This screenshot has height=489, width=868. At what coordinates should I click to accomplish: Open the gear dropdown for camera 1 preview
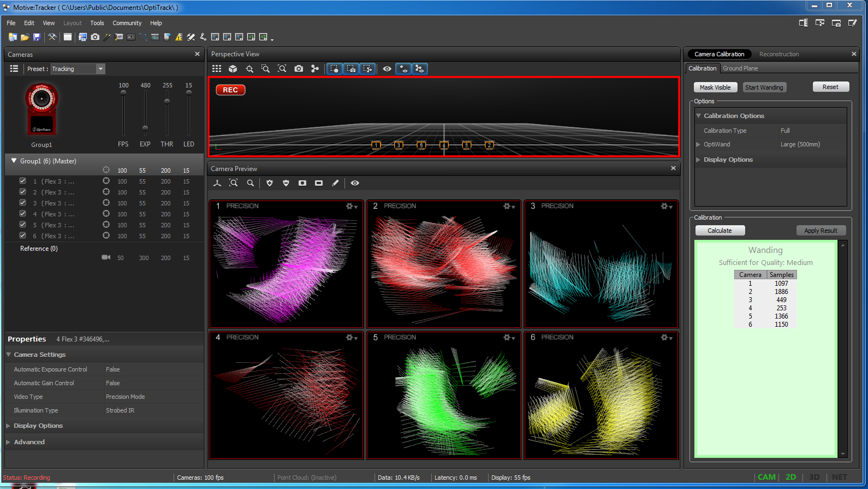point(352,206)
